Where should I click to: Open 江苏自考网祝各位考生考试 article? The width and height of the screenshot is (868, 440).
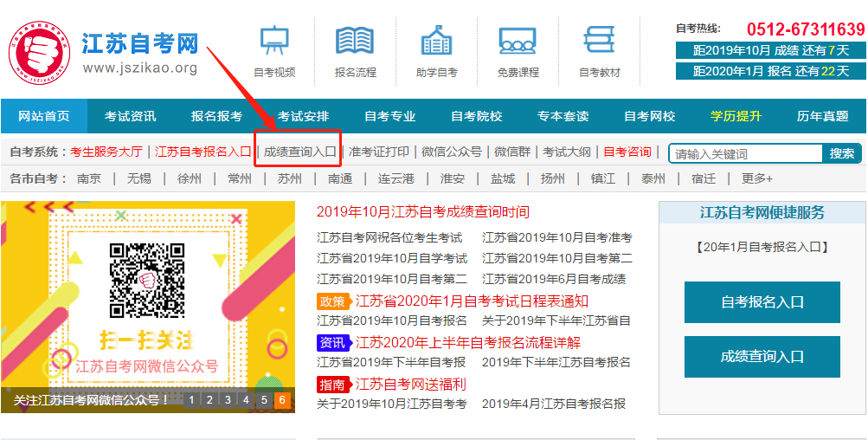coord(389,237)
